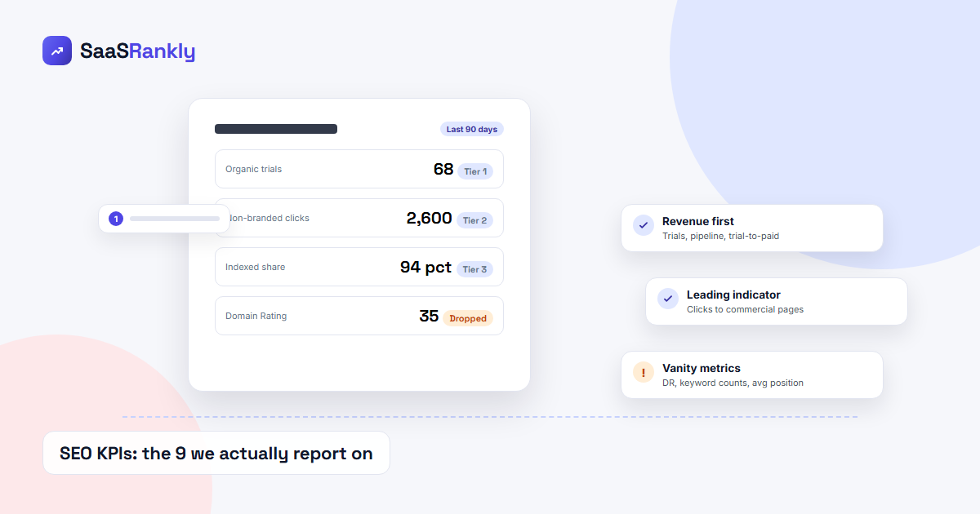Select the Last 90 days badge

click(x=472, y=129)
